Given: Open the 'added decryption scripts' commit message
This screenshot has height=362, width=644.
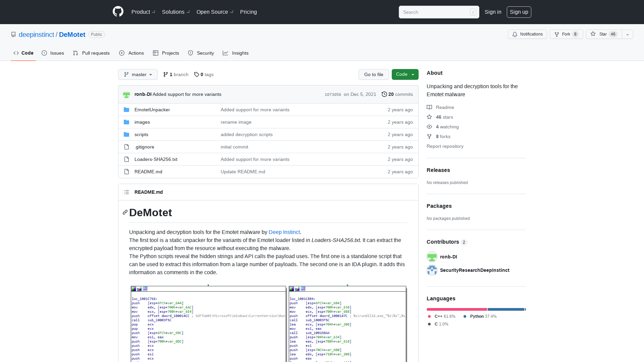Looking at the screenshot, I should (247, 135).
